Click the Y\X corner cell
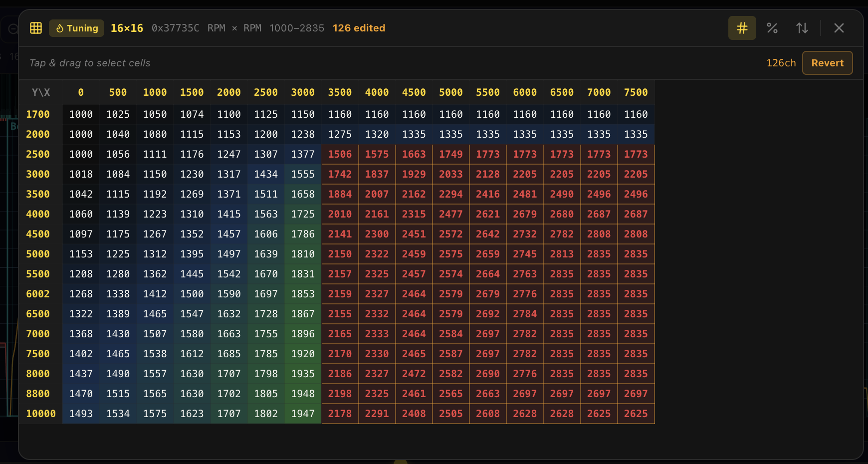 (x=41, y=92)
